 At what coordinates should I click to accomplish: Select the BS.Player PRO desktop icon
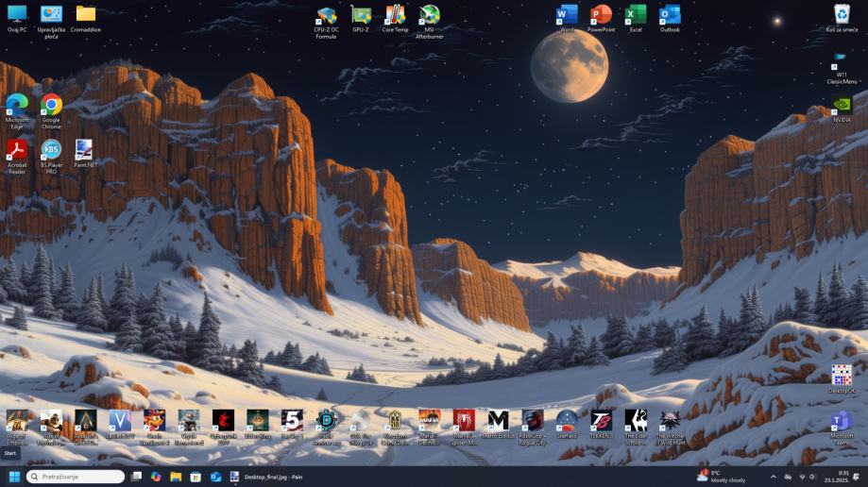pos(51,157)
